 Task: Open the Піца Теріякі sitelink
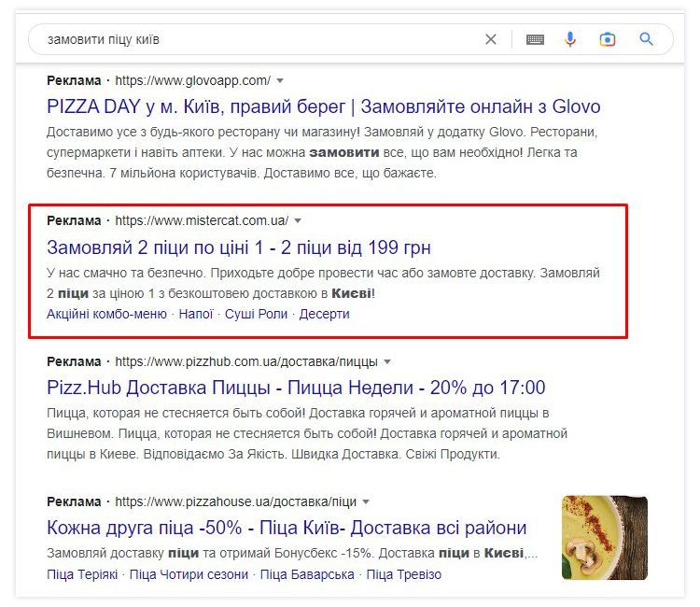(x=82, y=574)
